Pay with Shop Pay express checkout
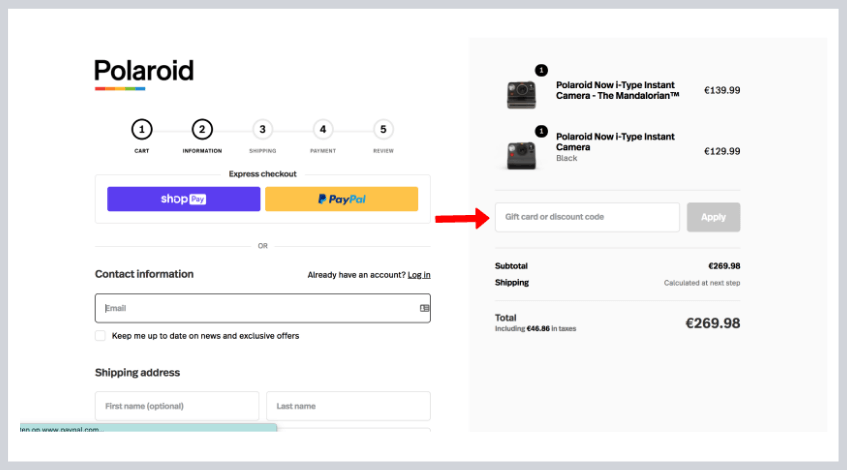The width and height of the screenshot is (847, 470). click(x=183, y=199)
